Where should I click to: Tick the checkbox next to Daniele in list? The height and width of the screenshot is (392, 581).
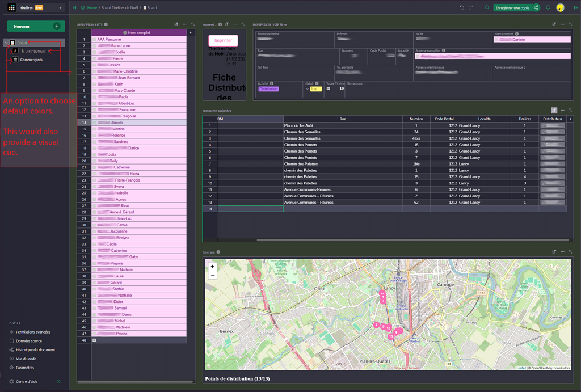pyautogui.click(x=94, y=123)
